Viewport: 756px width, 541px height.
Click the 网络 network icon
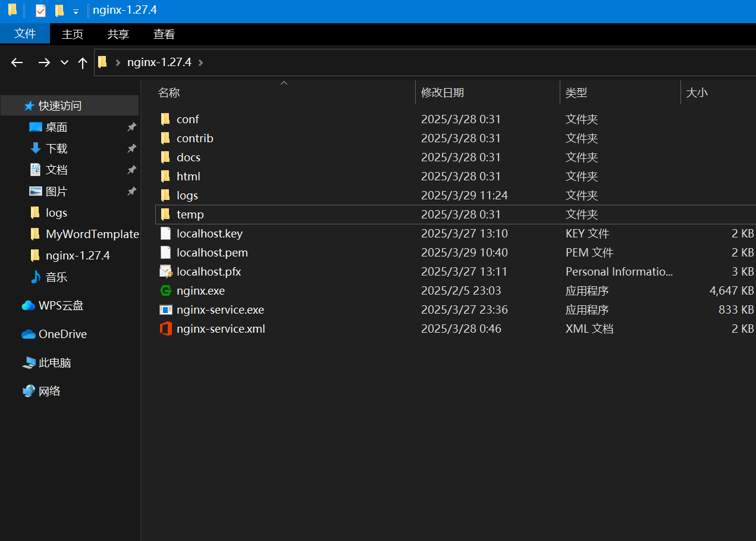(x=29, y=391)
